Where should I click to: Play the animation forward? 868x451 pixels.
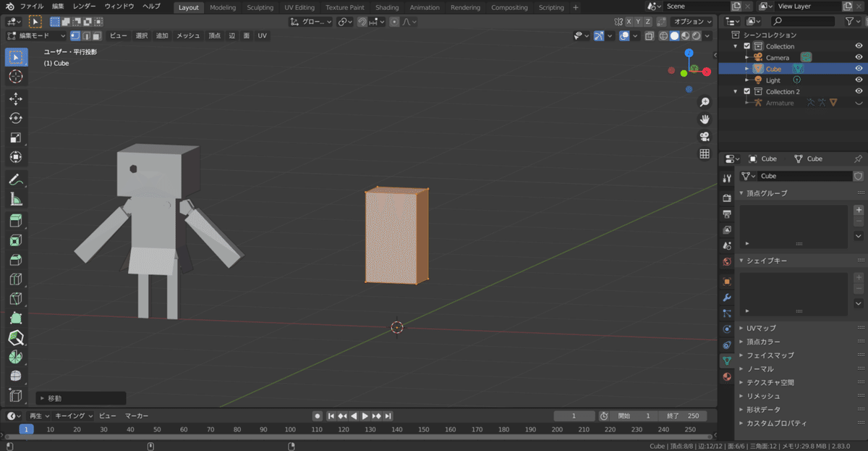tap(365, 416)
